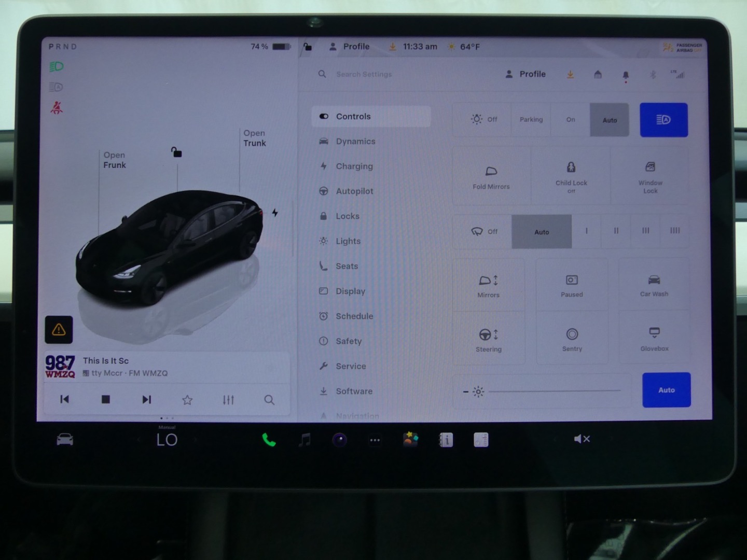747x560 pixels.
Task: Open the alert warning triangle
Action: point(59,330)
